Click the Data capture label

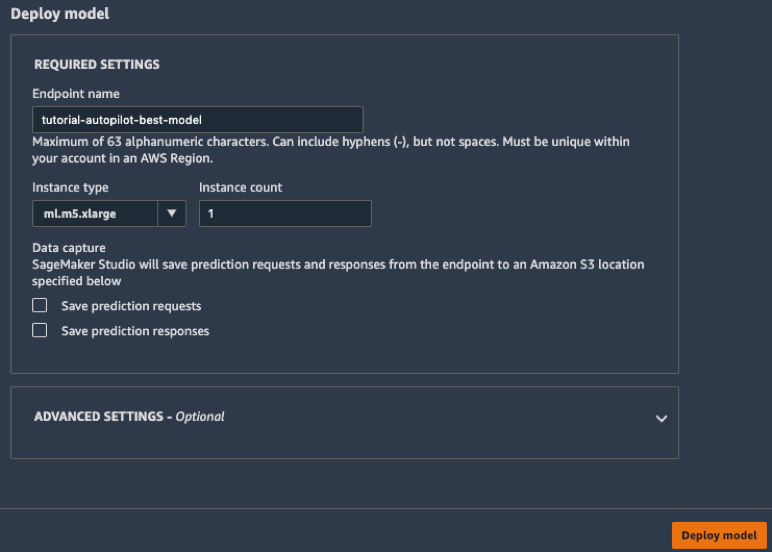point(68,248)
